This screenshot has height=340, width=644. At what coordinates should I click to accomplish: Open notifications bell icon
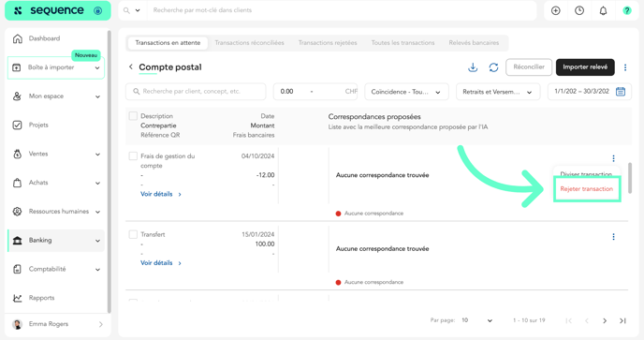(603, 10)
